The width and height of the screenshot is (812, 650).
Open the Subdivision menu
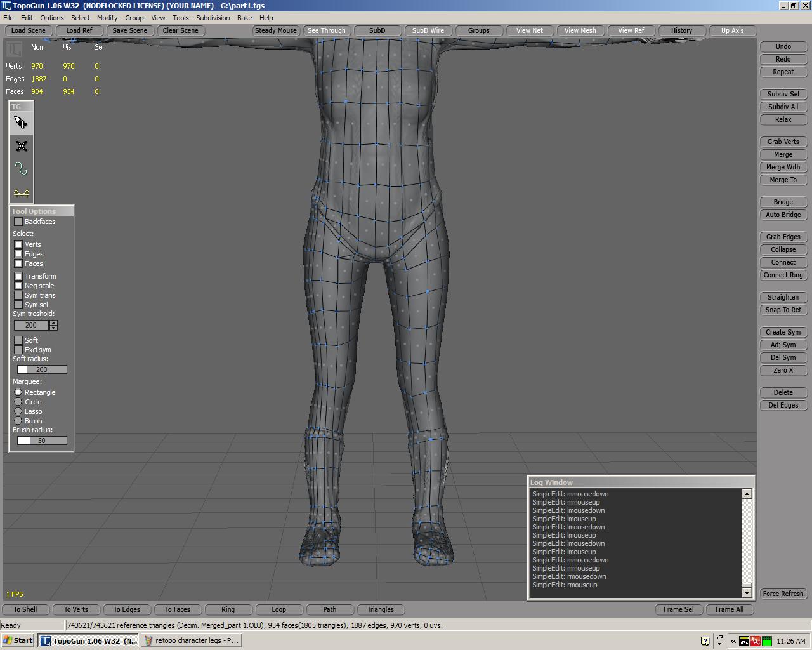213,18
